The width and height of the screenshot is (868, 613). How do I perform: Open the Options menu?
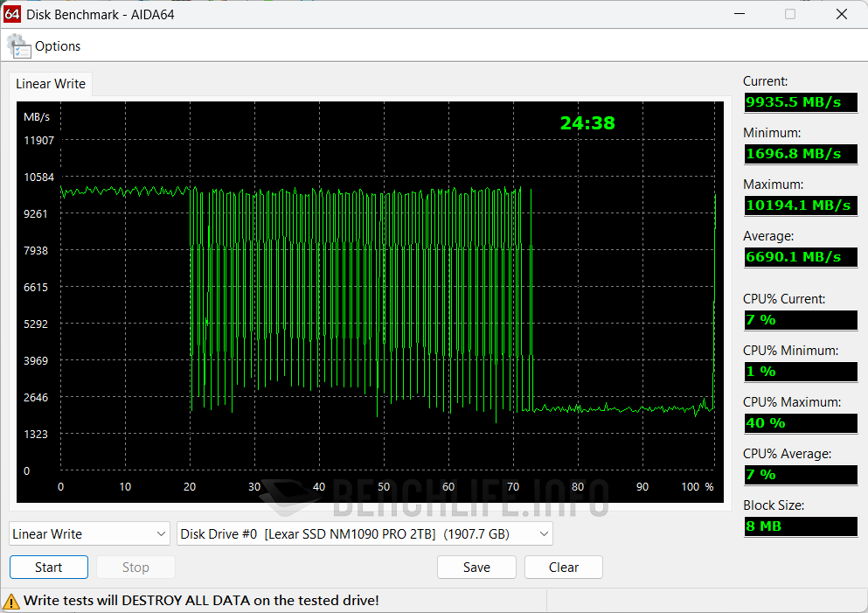pos(57,46)
